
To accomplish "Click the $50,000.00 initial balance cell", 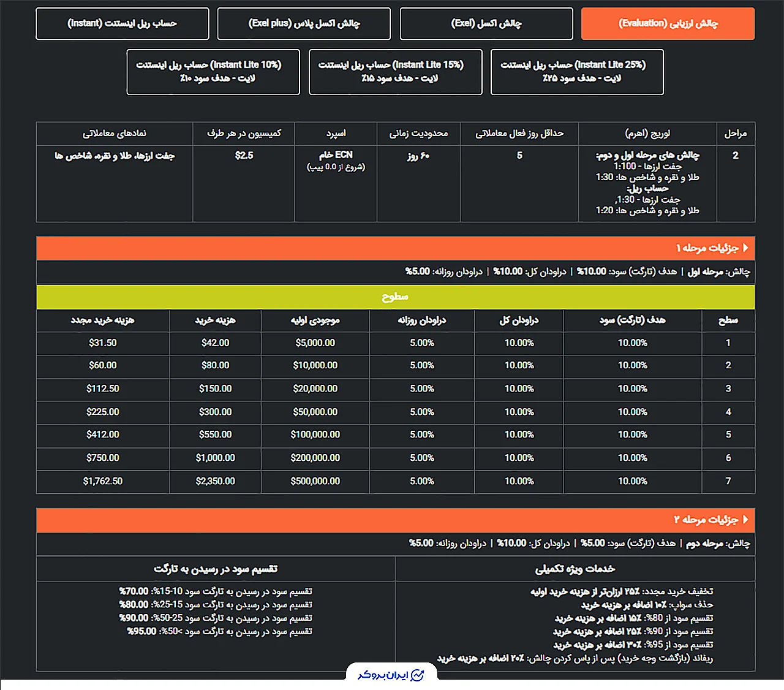I will [315, 412].
